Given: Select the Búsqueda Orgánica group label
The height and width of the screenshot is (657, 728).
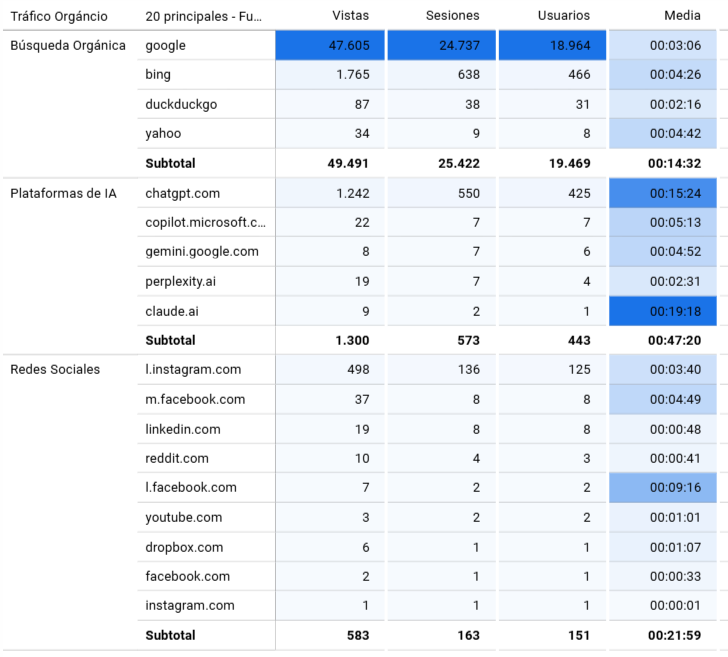Looking at the screenshot, I should (x=68, y=46).
